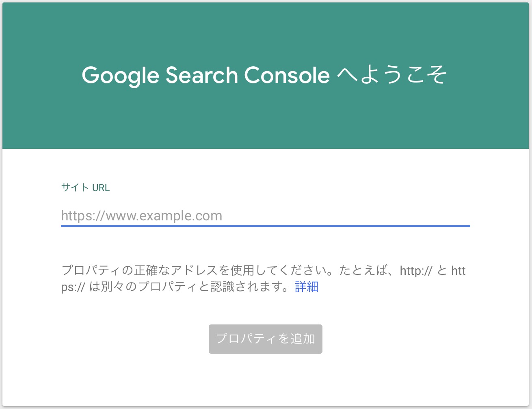Image resolution: width=532 pixels, height=409 pixels.
Task: Click the サイト URL input field
Action: 265,216
